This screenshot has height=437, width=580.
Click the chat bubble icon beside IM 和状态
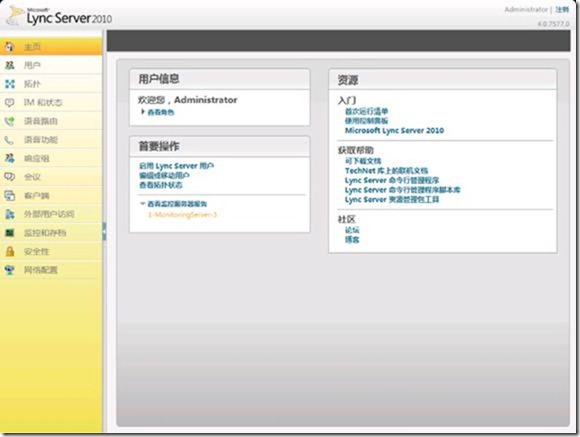(x=10, y=102)
